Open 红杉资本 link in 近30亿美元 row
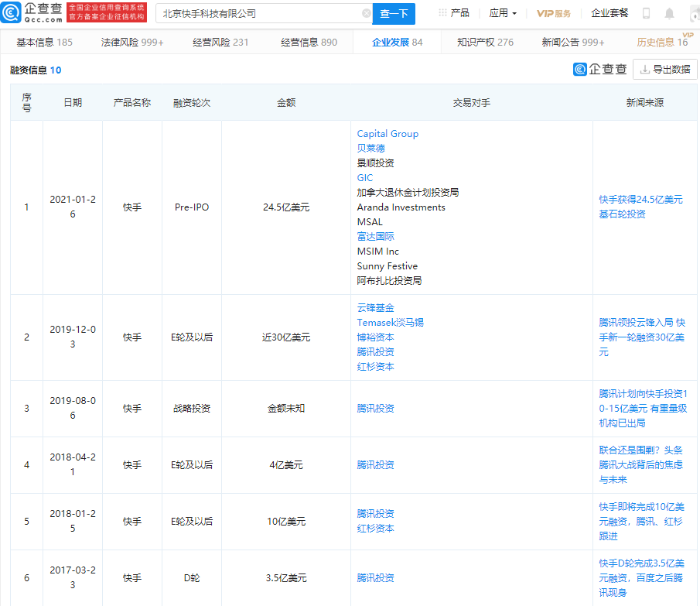Viewport: 700px width, 606px height. (x=375, y=367)
